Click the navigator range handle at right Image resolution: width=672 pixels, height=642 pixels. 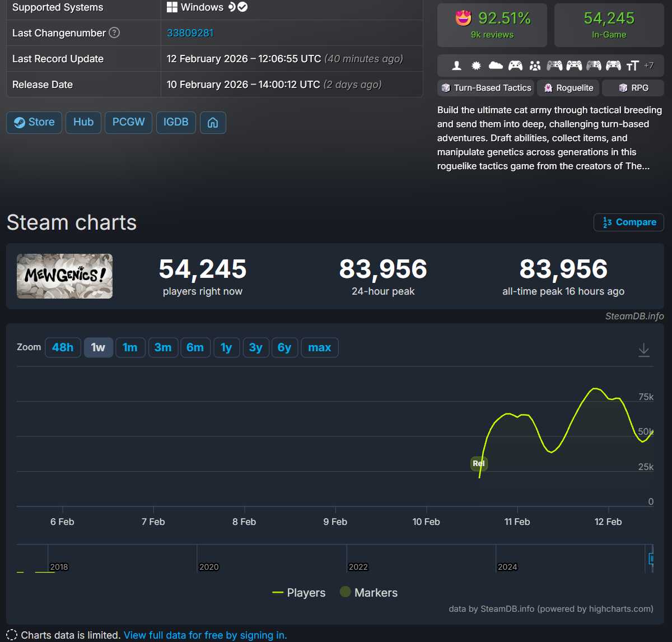[651, 559]
